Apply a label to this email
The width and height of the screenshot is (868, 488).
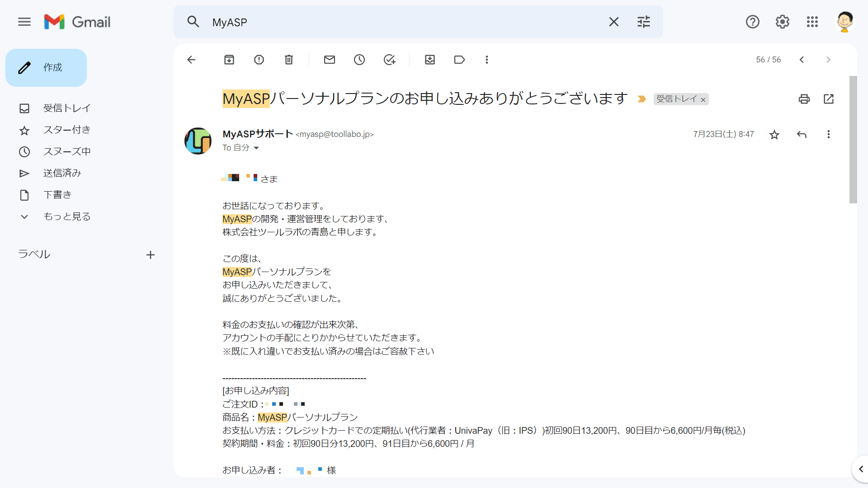[459, 59]
